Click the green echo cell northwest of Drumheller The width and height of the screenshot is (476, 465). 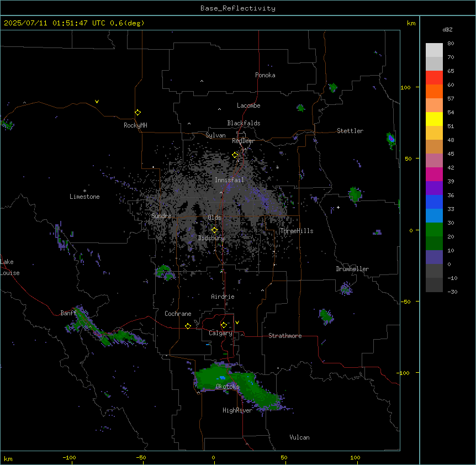click(355, 195)
